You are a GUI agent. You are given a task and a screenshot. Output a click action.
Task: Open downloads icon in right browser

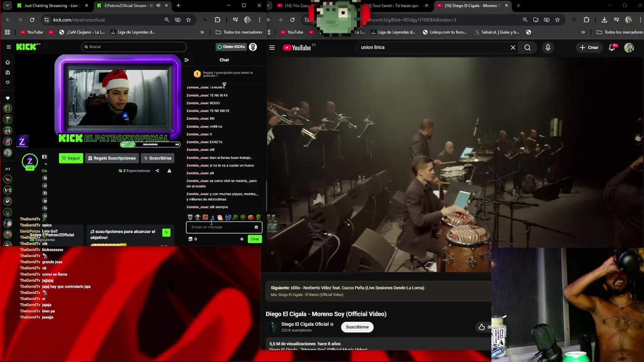click(604, 20)
